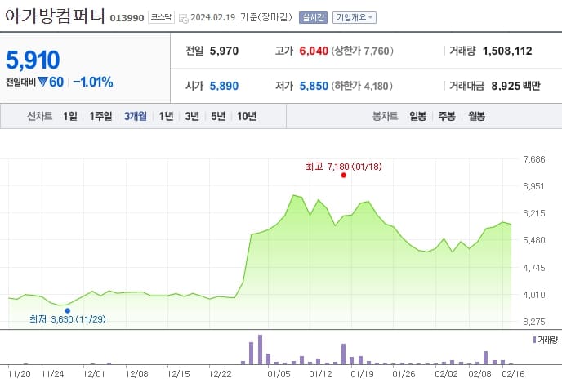Screen dimensions: 562x392
Task: Click the 거래대금 value 8,925 백만
Action: coord(515,86)
